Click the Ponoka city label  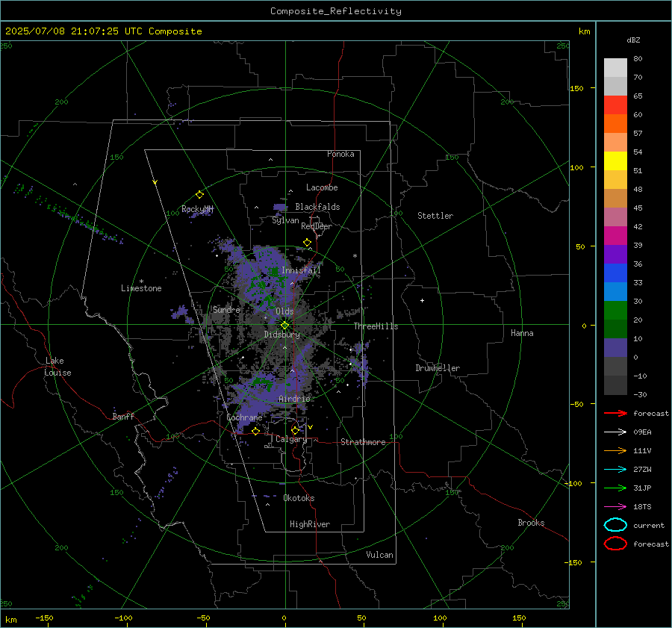pos(340,154)
